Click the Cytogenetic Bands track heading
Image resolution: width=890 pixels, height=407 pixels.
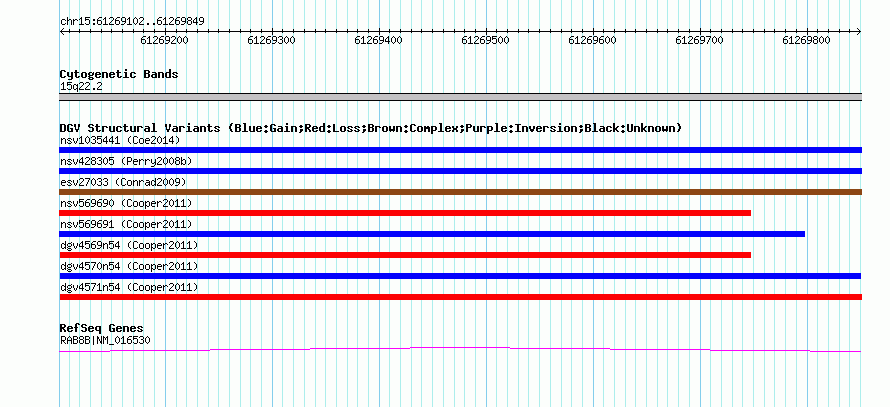click(119, 74)
